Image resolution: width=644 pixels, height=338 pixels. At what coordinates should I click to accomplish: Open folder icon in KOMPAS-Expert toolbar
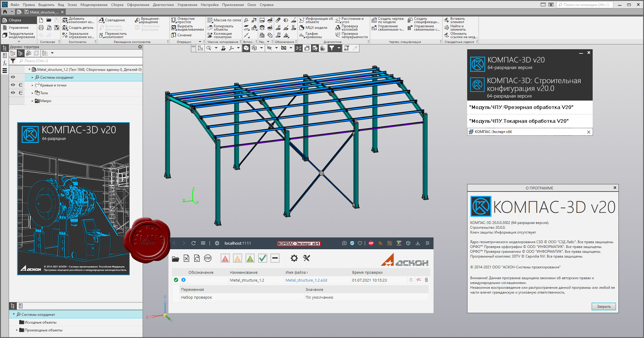coord(176,258)
